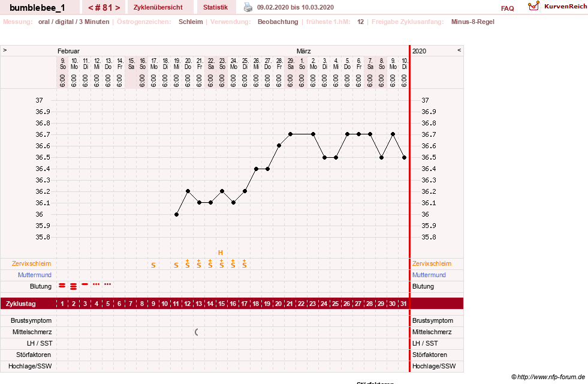Screen dimensions: 588x384
Task: Click the left LH / SST row label
Action: 40,343
